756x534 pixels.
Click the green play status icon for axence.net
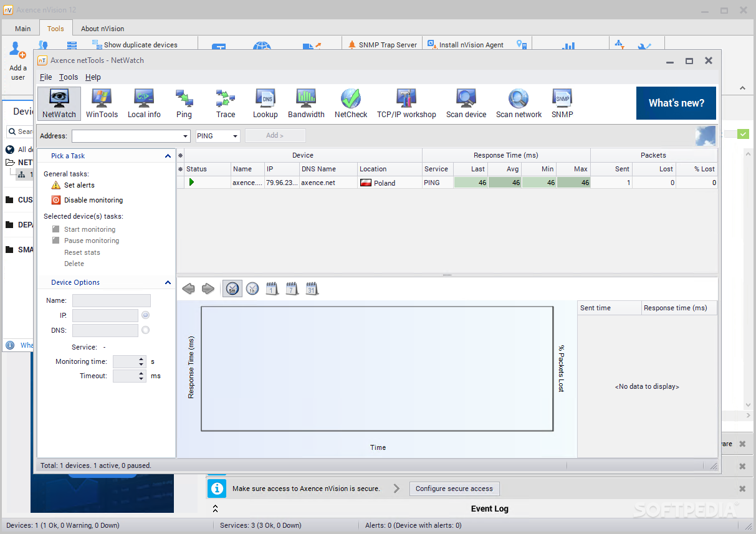(x=192, y=183)
